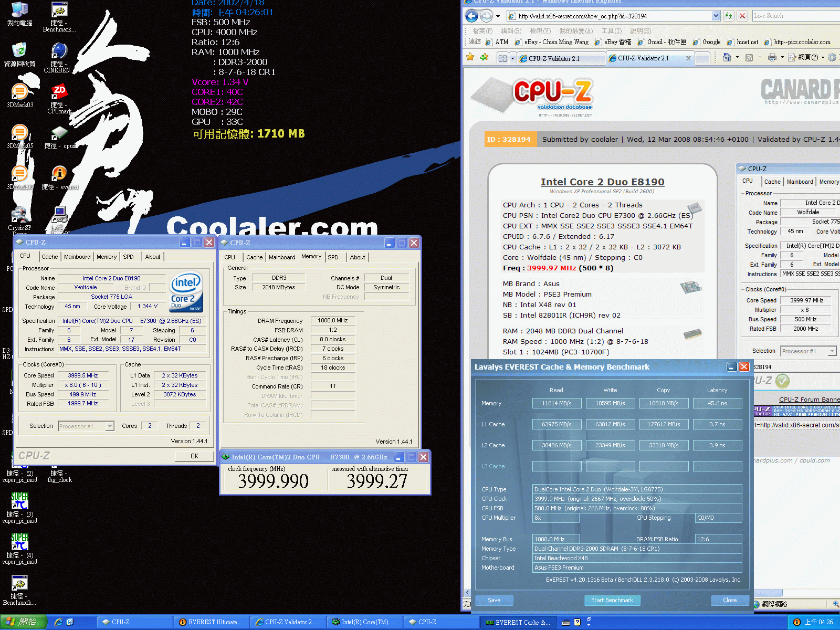Open the 工具(T) Tools menu
This screenshot has width=840, height=630.
[612, 31]
